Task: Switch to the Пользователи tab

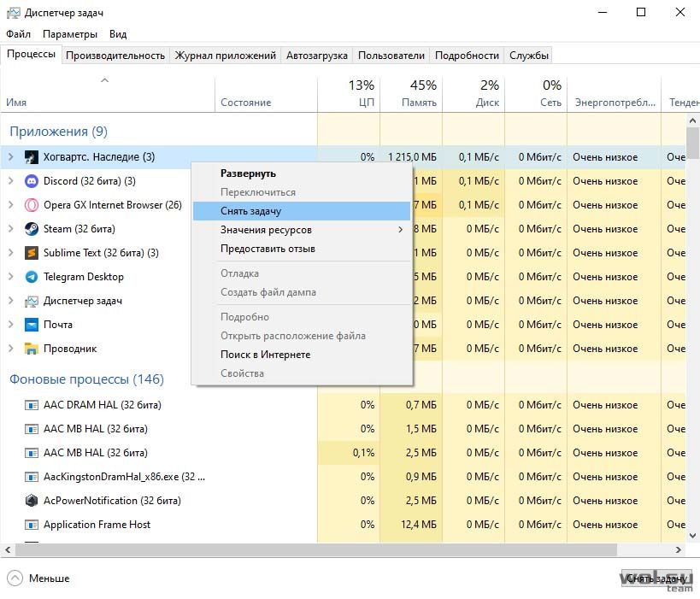Action: pos(391,56)
